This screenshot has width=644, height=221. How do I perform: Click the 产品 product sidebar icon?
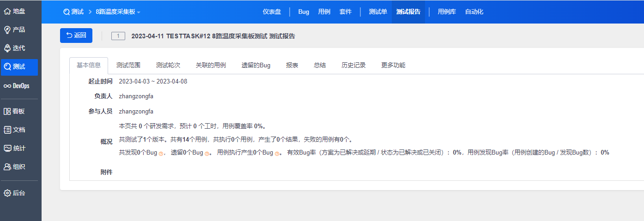coord(7,30)
